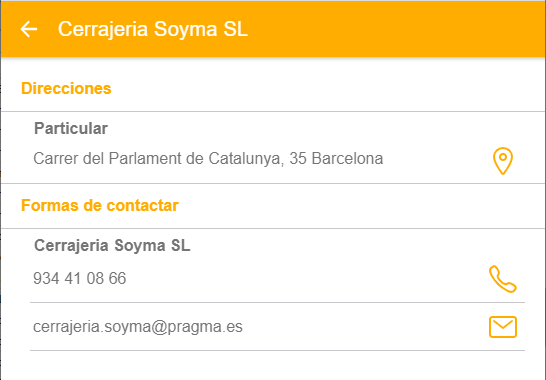Click the blank space right of the email text

[x=366, y=327]
